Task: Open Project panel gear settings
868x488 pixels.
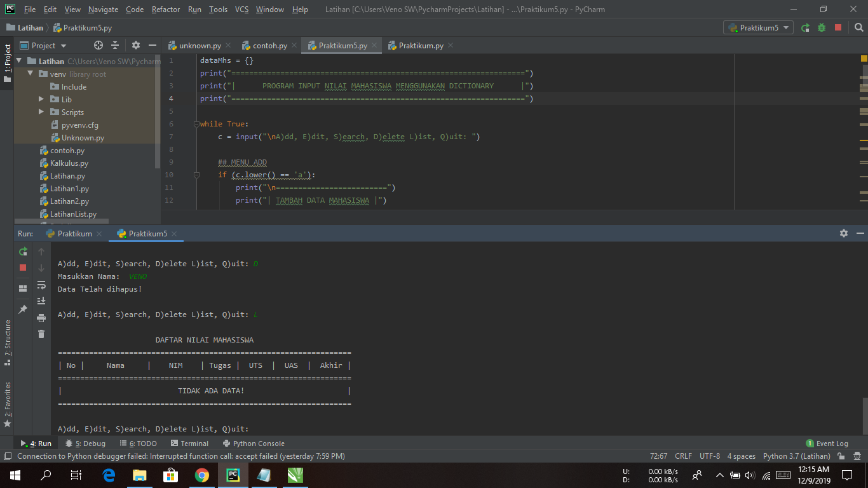Action: [135, 45]
